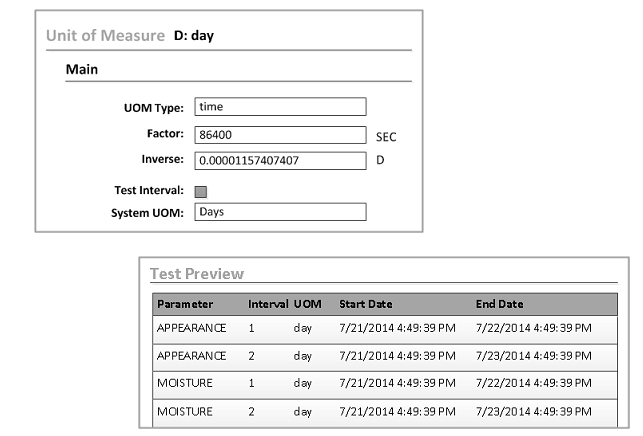Click the 7/22/2014 end date for APPEARANCE

point(533,328)
